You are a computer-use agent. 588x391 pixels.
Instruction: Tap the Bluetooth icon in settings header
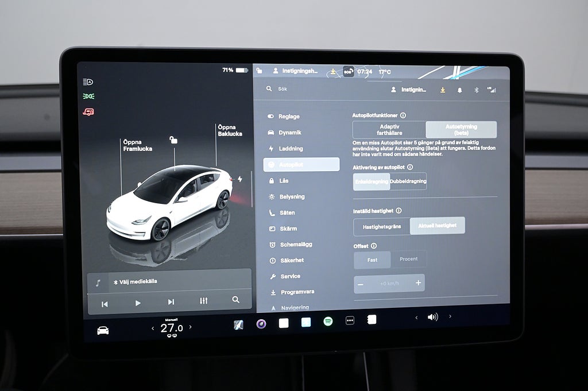(476, 90)
